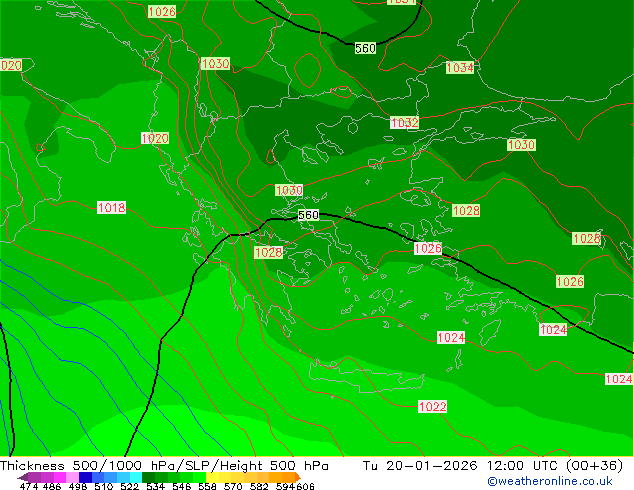Click the forecast offset '(00+36)'
634x490 pixels.
pos(594,466)
